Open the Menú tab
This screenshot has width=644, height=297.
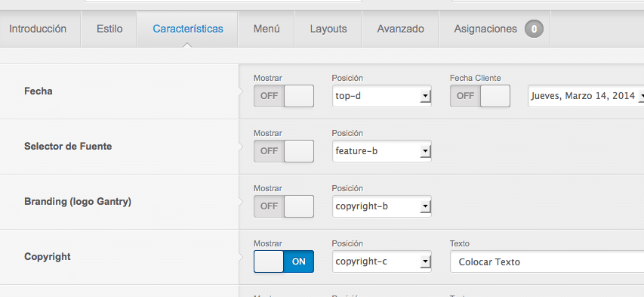pyautogui.click(x=267, y=29)
